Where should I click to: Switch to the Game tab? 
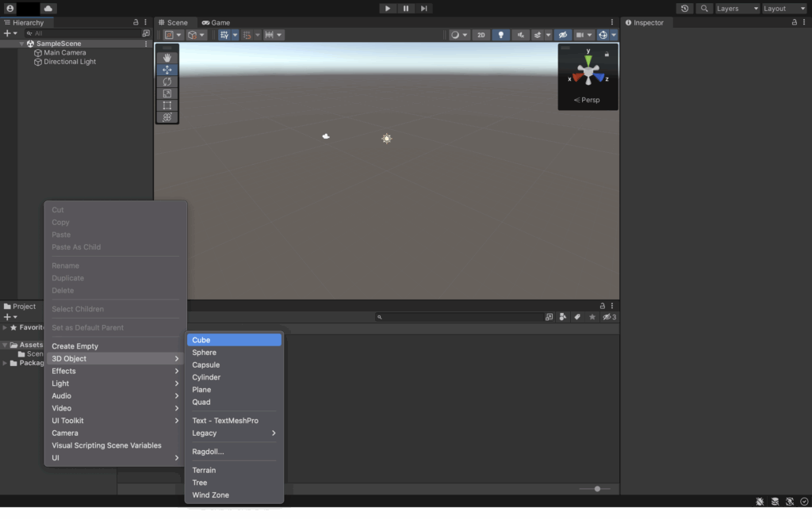point(216,23)
